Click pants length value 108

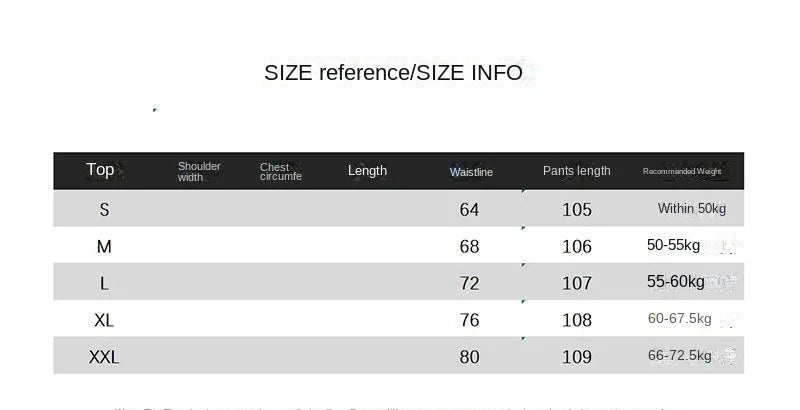(x=577, y=320)
